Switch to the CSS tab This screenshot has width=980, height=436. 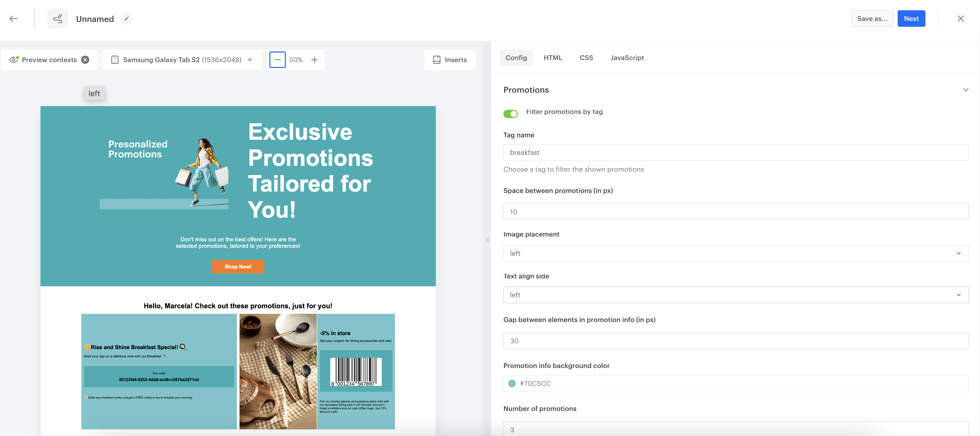pos(586,58)
